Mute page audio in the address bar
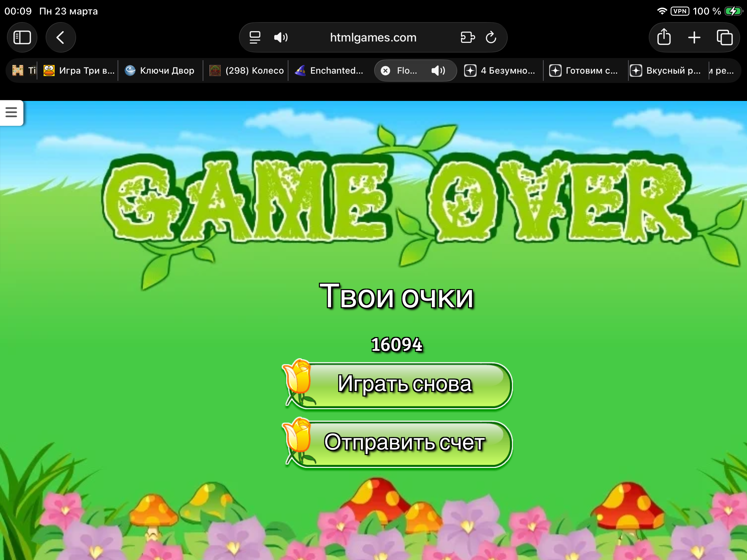Viewport: 747px width, 560px height. (x=280, y=37)
